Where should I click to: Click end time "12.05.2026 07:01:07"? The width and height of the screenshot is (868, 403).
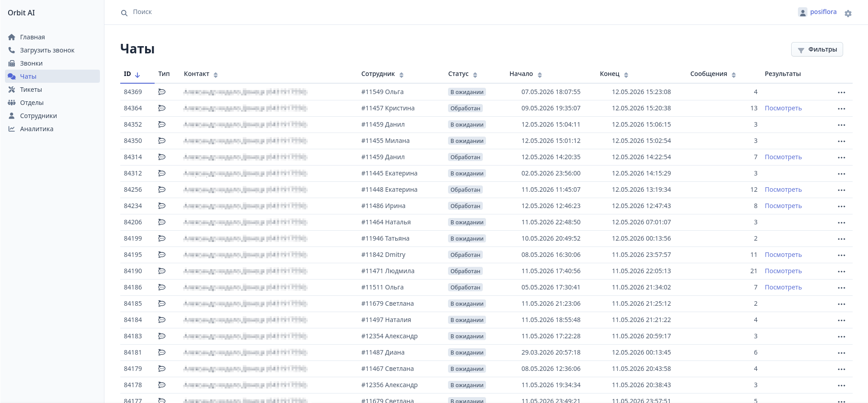tap(641, 222)
